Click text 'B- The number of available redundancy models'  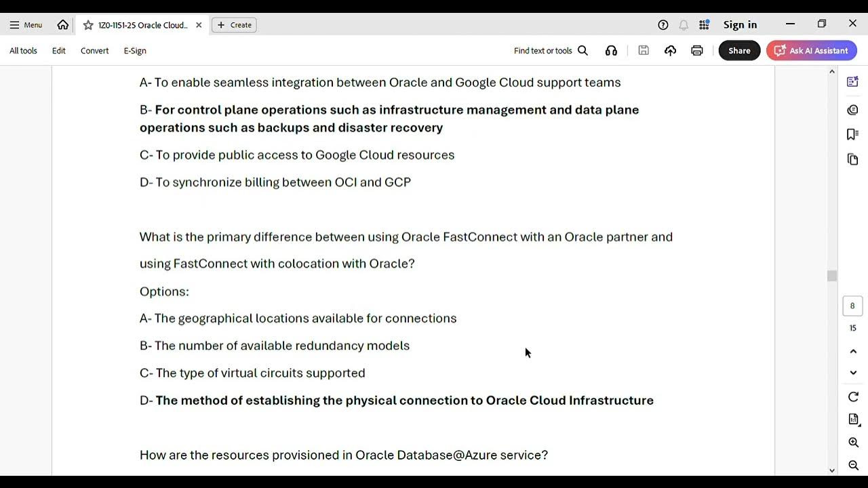tap(275, 346)
